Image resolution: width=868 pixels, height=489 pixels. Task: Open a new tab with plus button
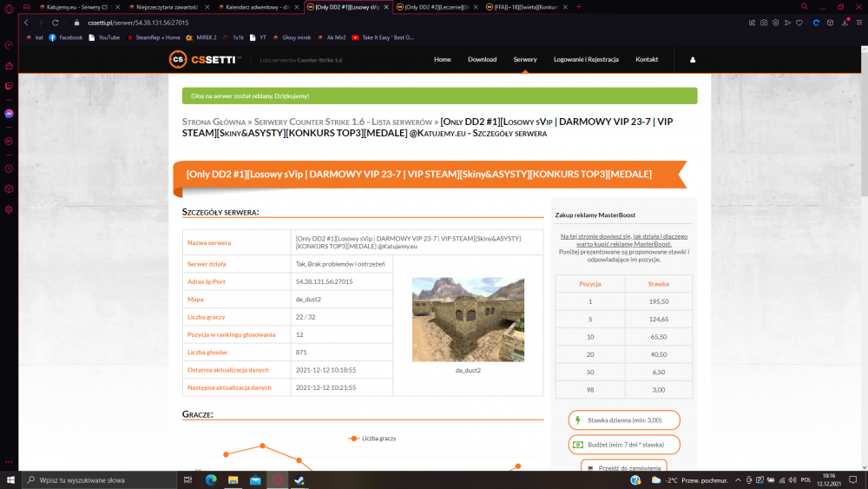(578, 7)
